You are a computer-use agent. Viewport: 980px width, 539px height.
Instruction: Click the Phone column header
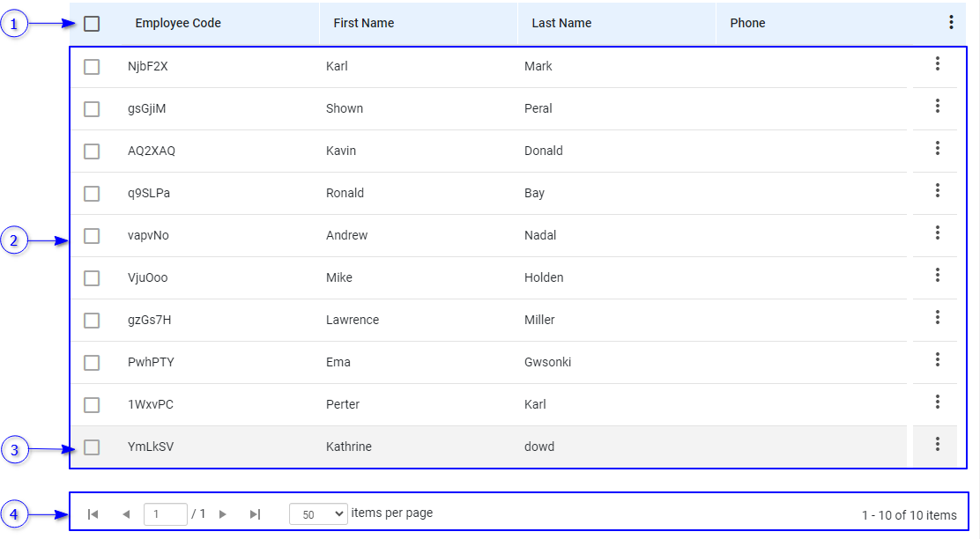(747, 24)
